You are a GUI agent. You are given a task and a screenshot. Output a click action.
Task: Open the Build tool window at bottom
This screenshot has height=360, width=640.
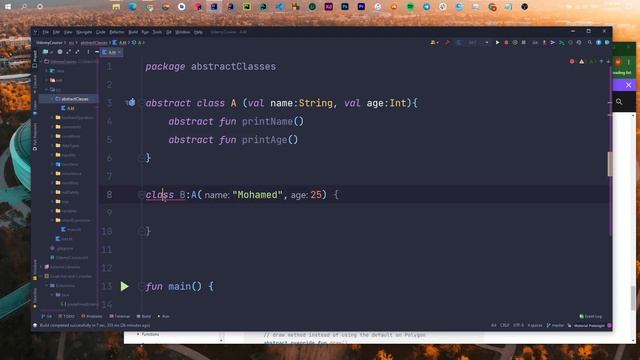click(x=144, y=316)
